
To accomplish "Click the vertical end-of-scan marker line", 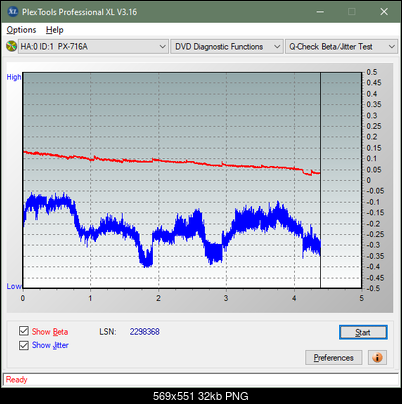I will coord(320,180).
